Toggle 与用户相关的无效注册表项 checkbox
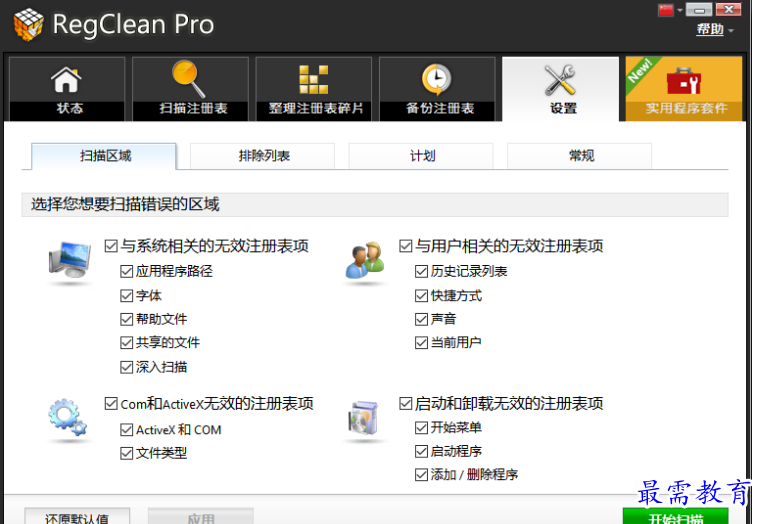This screenshot has width=759, height=524. (406, 246)
